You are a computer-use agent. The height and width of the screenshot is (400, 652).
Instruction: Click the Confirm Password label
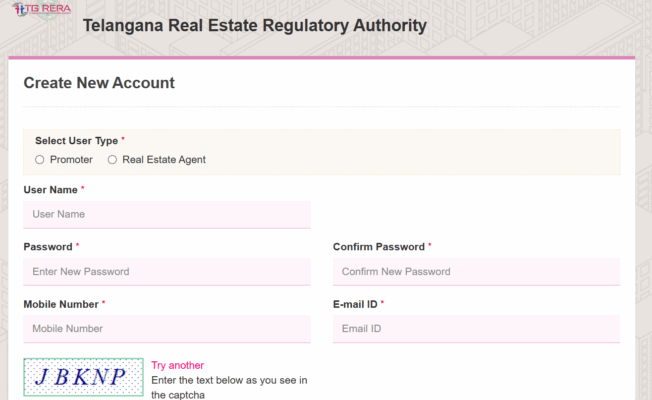coord(379,246)
